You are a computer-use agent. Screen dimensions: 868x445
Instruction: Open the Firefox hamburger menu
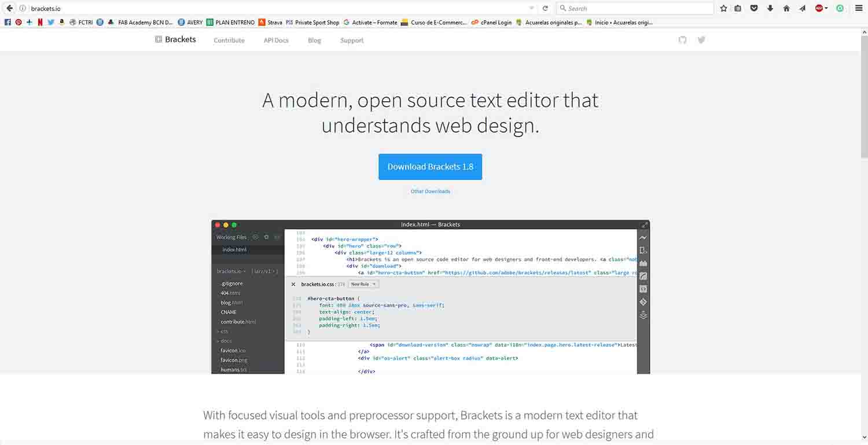tap(859, 9)
